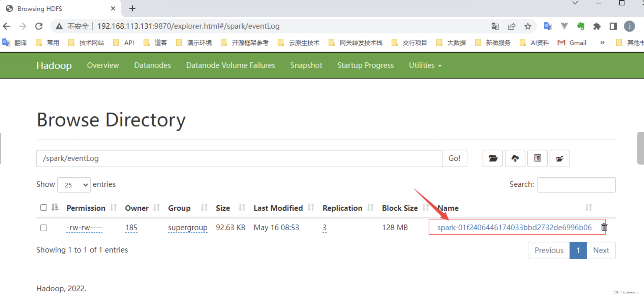Open the browser extensions puzzle icon
The height and width of the screenshot is (296, 644).
(x=597, y=26)
